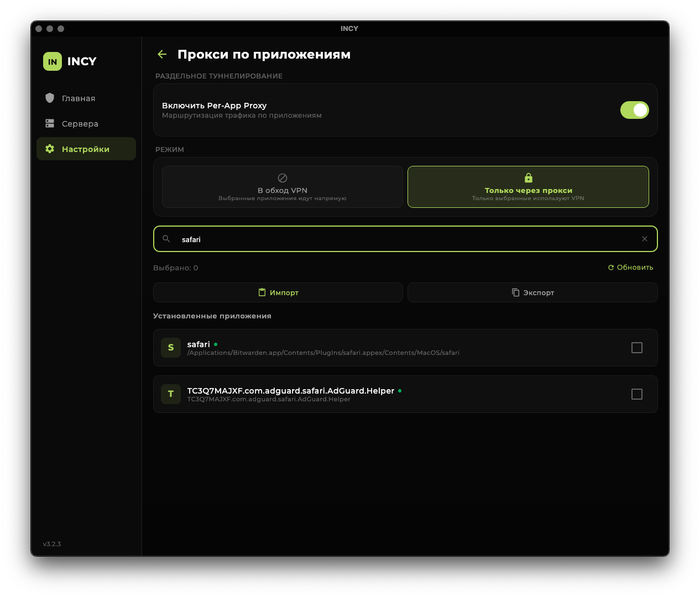Screen dimensions: 700x597
Task: Click the bypass circle-slash icon
Action: point(283,178)
